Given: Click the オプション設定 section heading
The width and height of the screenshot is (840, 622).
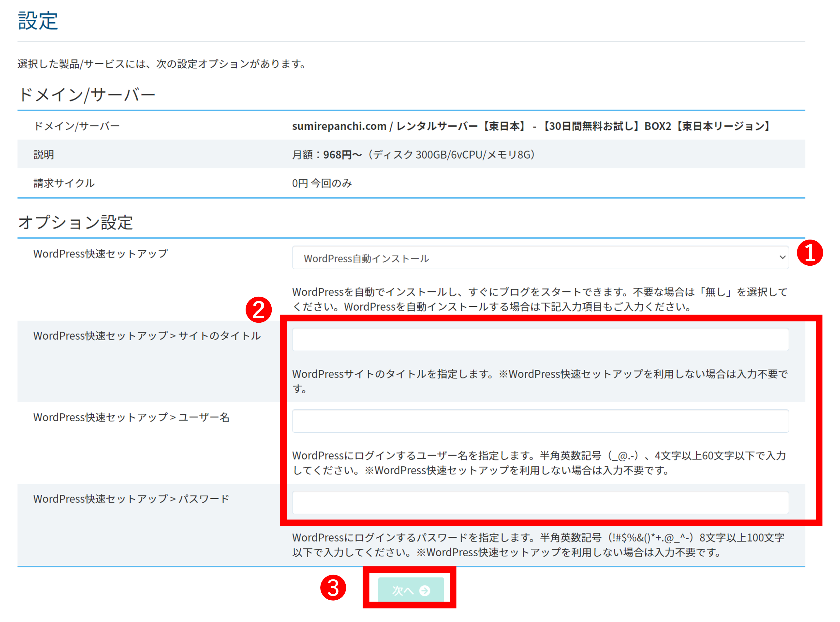Looking at the screenshot, I should 75,222.
